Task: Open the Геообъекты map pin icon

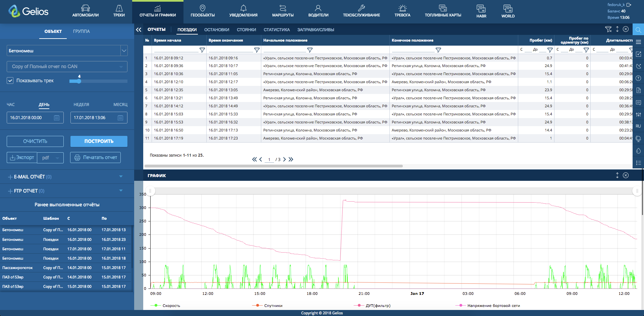Action: pyautogui.click(x=203, y=8)
